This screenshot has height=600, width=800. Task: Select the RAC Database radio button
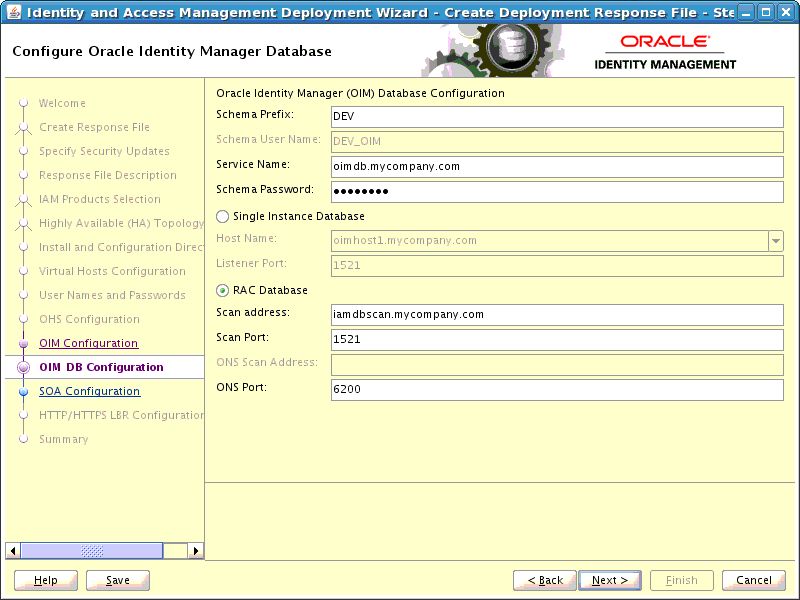222,290
